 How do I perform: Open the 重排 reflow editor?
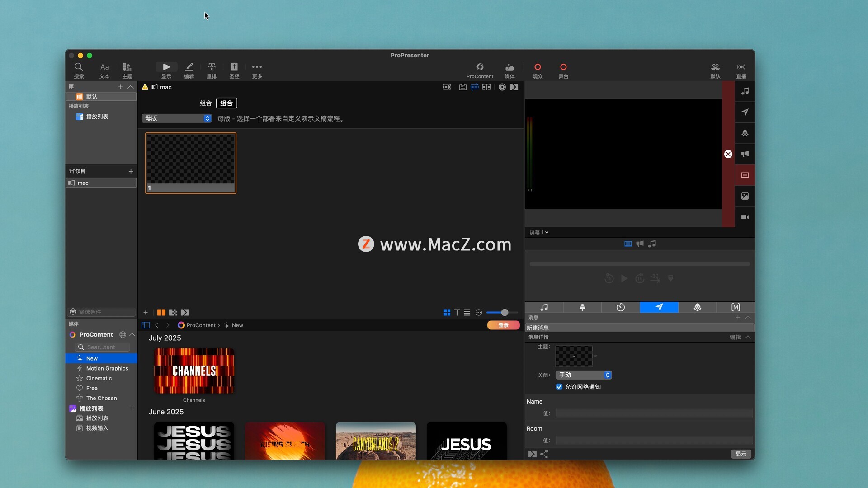[212, 70]
